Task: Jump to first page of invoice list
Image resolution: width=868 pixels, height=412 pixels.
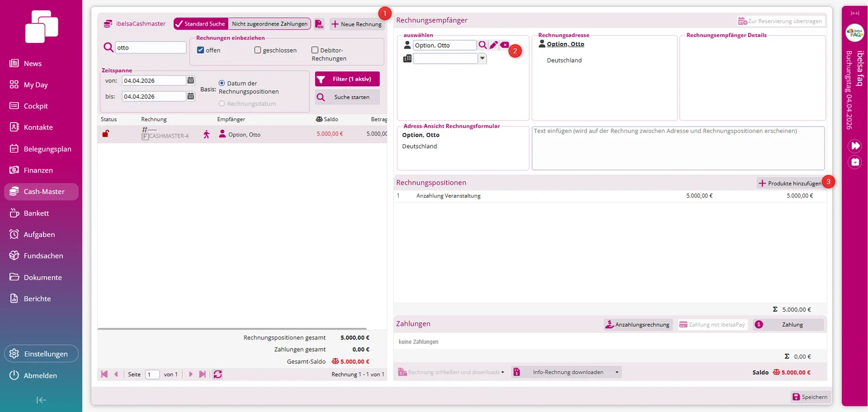Action: point(104,374)
